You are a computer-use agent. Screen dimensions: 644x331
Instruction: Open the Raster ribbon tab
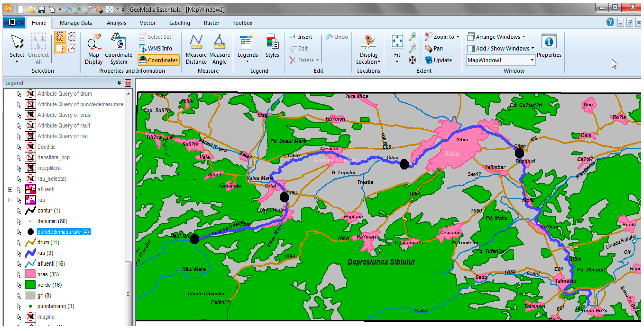coord(211,23)
